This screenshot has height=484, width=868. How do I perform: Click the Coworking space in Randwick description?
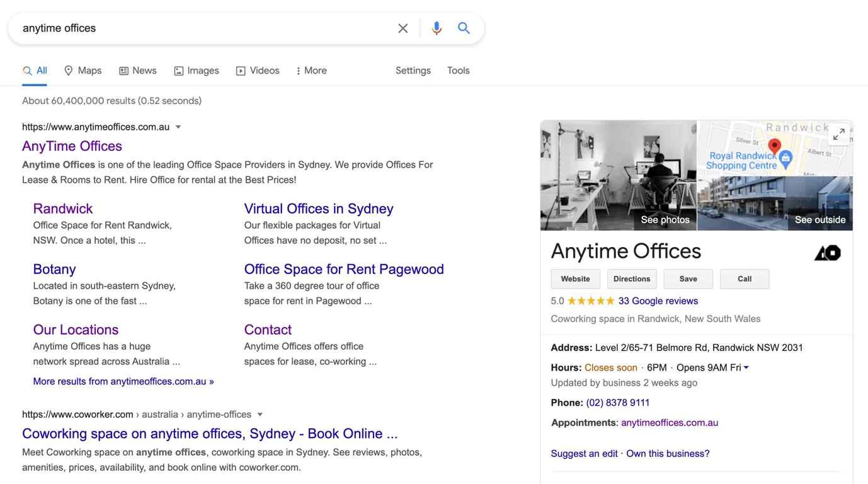tap(656, 319)
